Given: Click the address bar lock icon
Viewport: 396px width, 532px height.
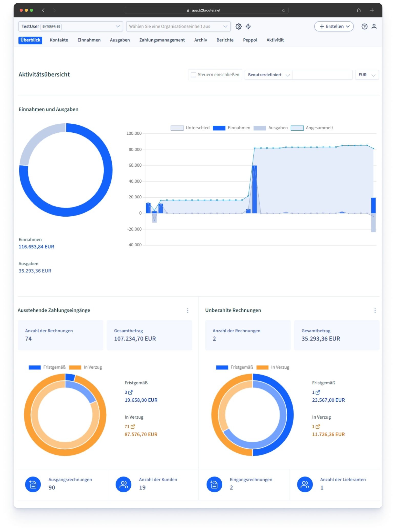Looking at the screenshot, I should pos(188,10).
